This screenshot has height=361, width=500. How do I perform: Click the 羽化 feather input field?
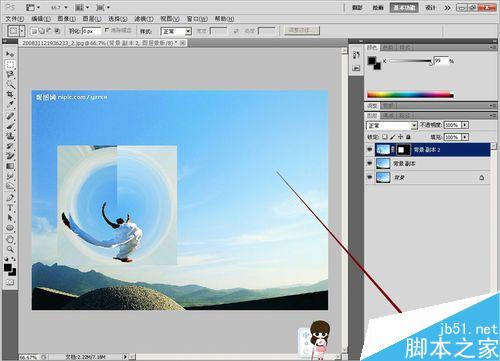point(91,31)
